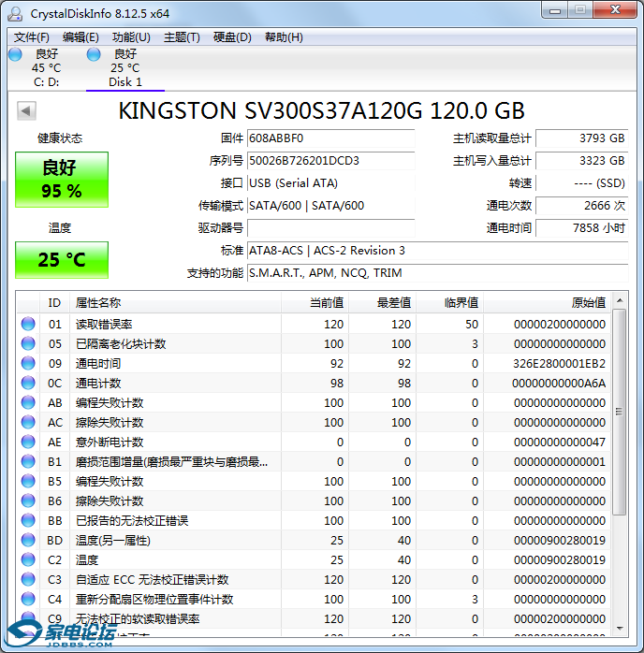
Task: Click the power-on hours 7858 小时
Action: click(582, 228)
